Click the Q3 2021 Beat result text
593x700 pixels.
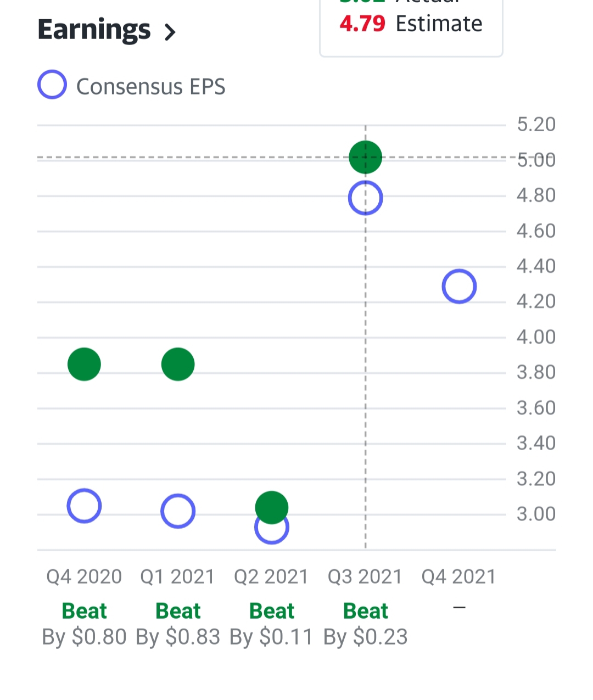click(x=365, y=611)
